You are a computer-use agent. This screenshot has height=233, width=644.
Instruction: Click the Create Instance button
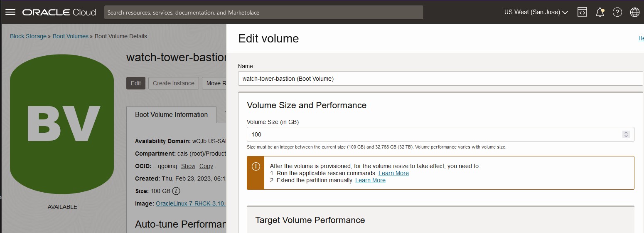173,83
